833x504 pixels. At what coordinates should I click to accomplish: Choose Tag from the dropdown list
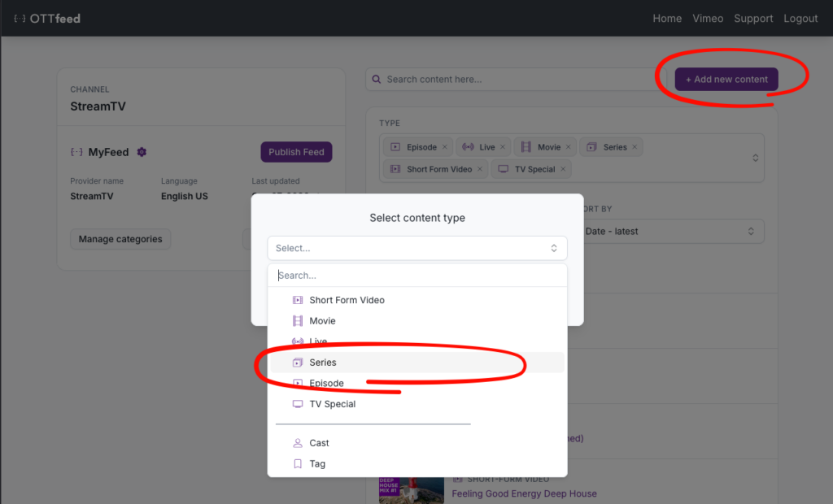point(417,463)
